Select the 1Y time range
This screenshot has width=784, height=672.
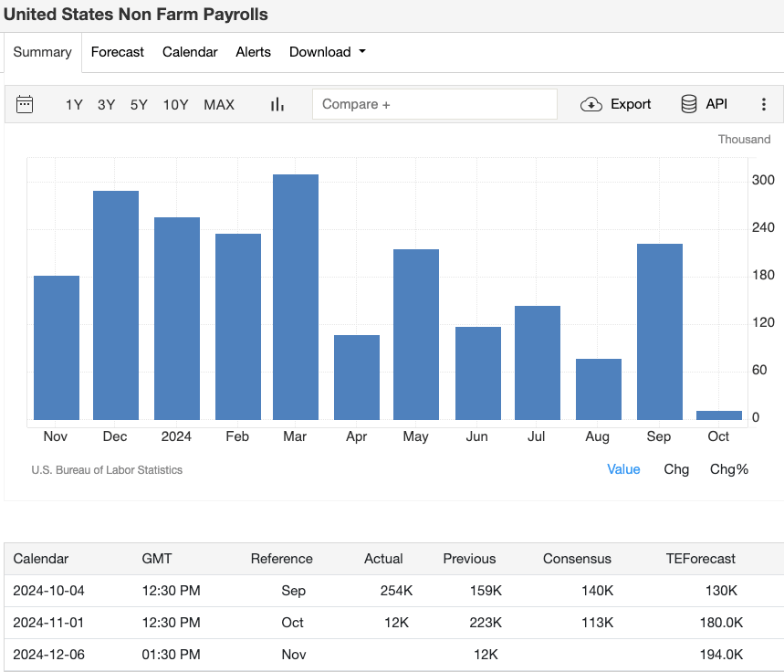pyautogui.click(x=74, y=104)
